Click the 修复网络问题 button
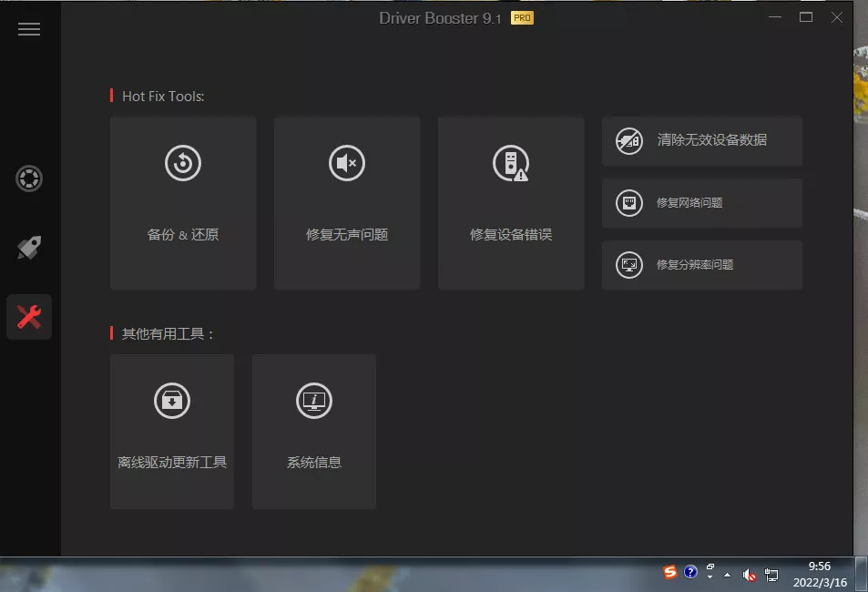868x592 pixels. [702, 203]
